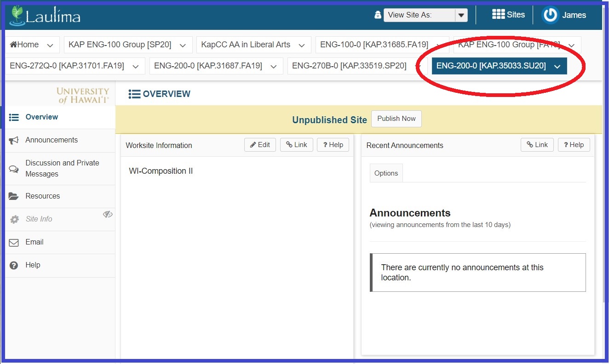Click the Help question mark icon in sidebar
This screenshot has width=609, height=364.
pyautogui.click(x=14, y=265)
